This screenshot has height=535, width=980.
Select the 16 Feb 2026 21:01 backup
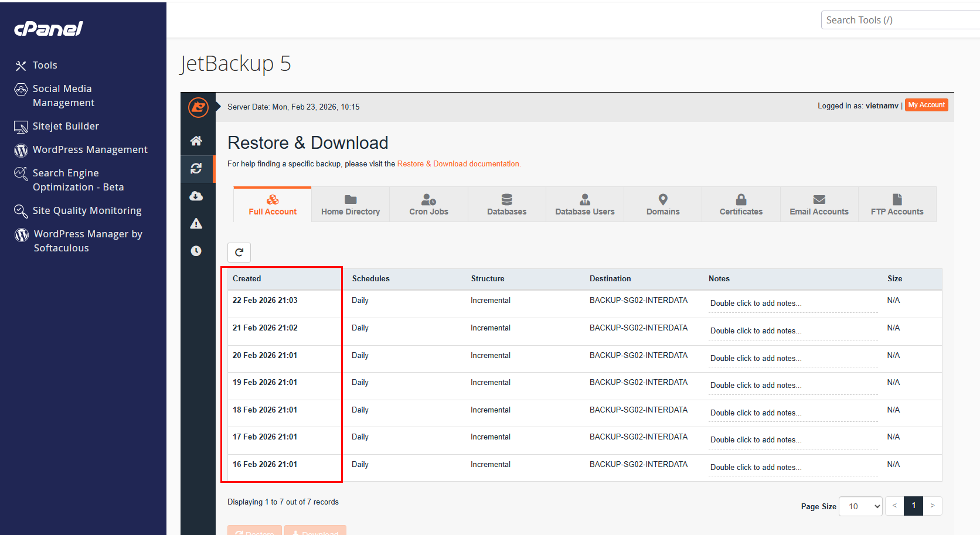coord(584,468)
